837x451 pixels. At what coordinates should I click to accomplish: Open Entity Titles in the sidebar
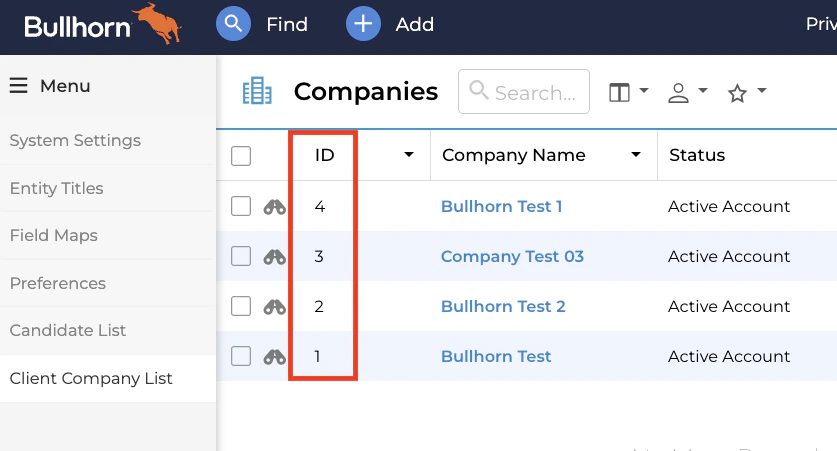coord(57,188)
